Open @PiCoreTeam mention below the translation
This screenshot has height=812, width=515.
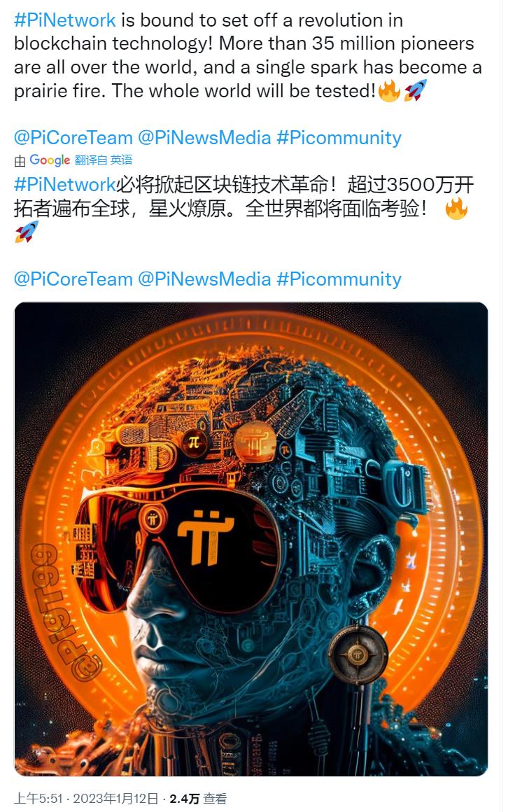pyautogui.click(x=73, y=279)
